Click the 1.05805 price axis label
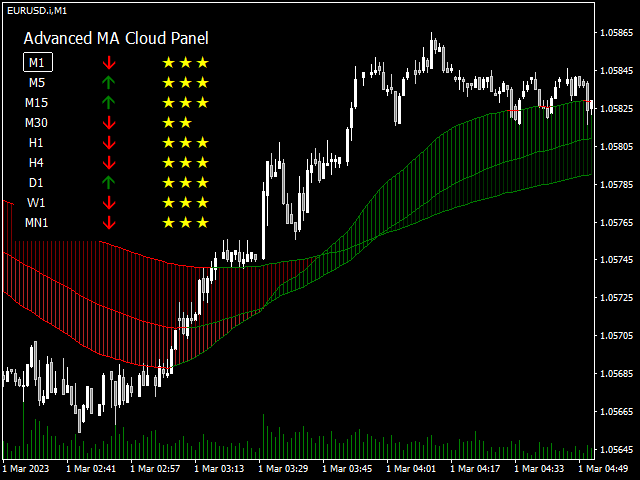640x480 pixels. point(616,147)
